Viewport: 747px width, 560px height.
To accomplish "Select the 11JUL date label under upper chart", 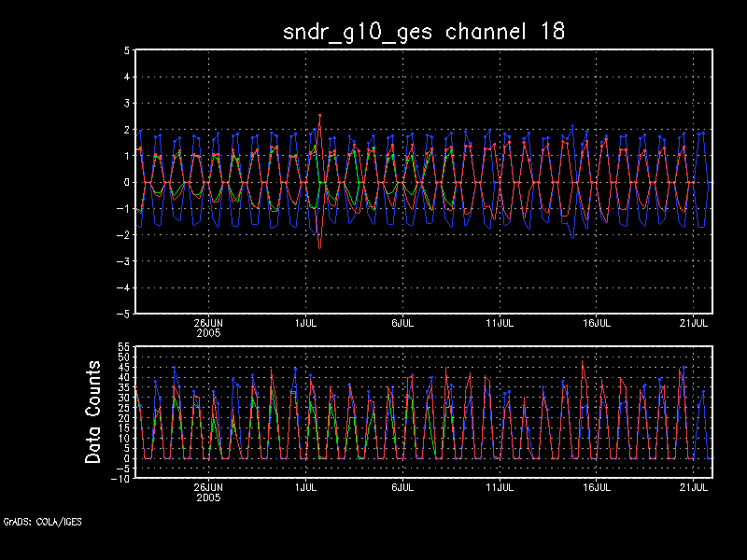I will tap(500, 323).
